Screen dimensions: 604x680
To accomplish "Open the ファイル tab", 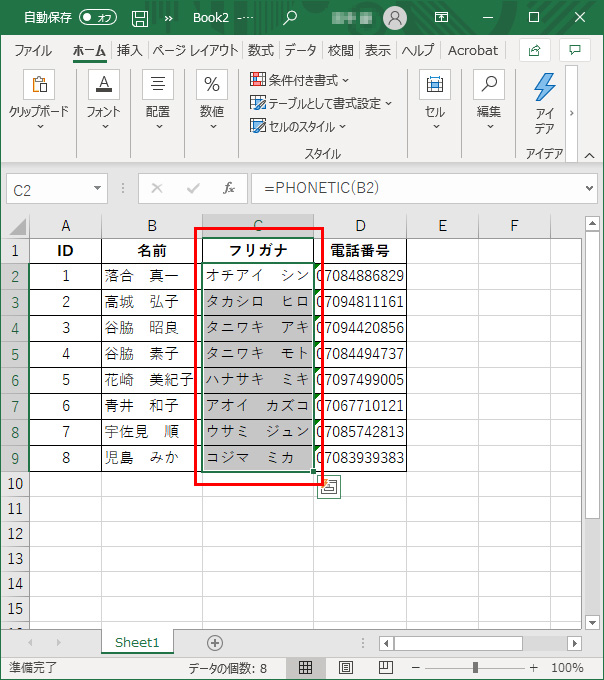I will [33, 51].
